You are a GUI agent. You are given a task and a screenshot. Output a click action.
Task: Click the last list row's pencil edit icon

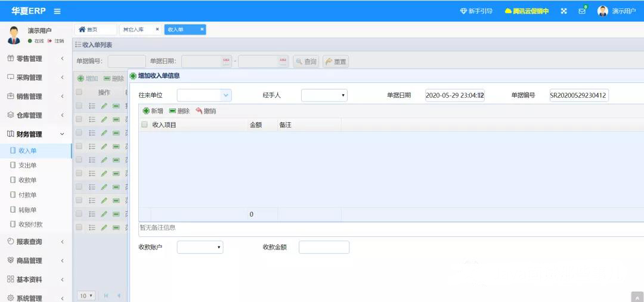[x=104, y=227]
